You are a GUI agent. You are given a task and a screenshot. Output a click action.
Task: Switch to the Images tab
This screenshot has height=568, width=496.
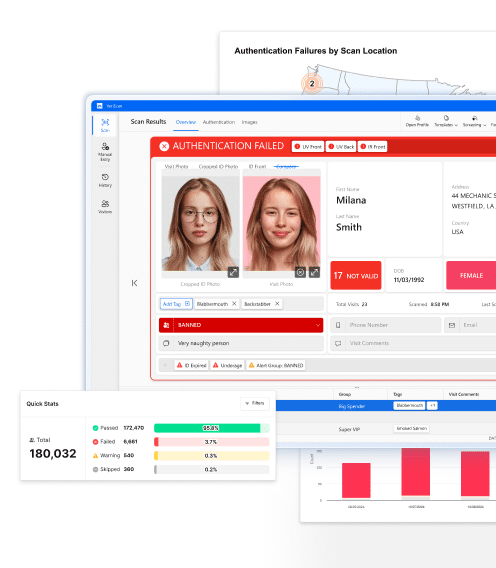(x=250, y=122)
